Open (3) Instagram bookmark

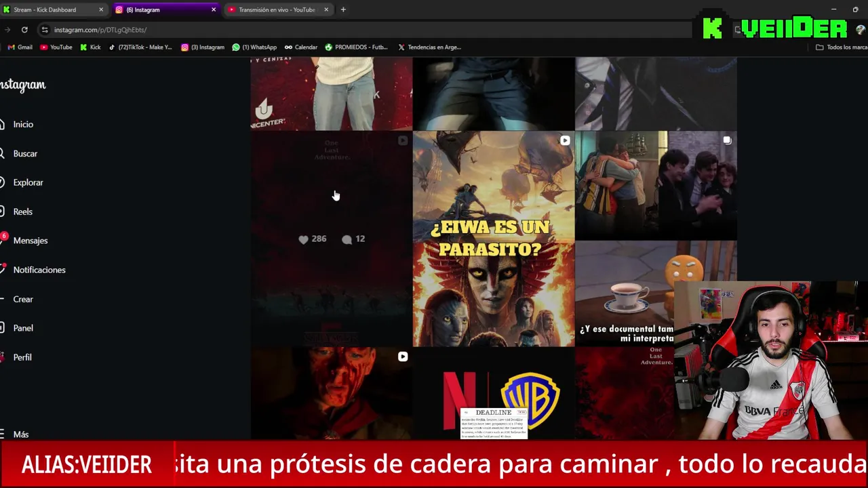[x=202, y=47]
